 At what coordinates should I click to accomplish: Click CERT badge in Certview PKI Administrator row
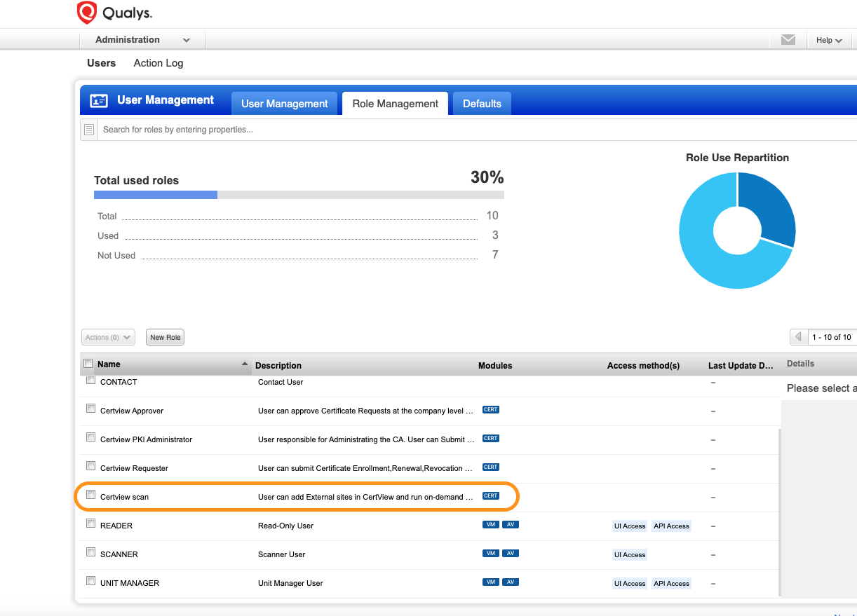(x=491, y=439)
